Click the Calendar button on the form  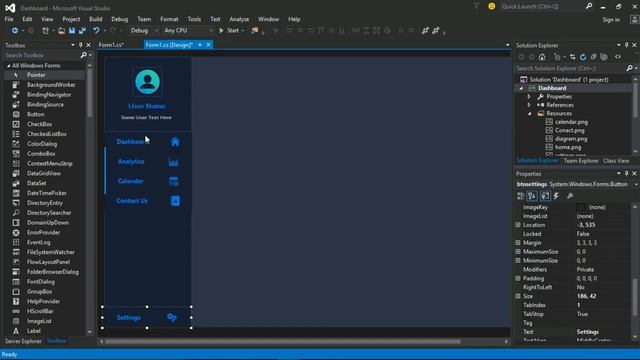click(x=147, y=181)
